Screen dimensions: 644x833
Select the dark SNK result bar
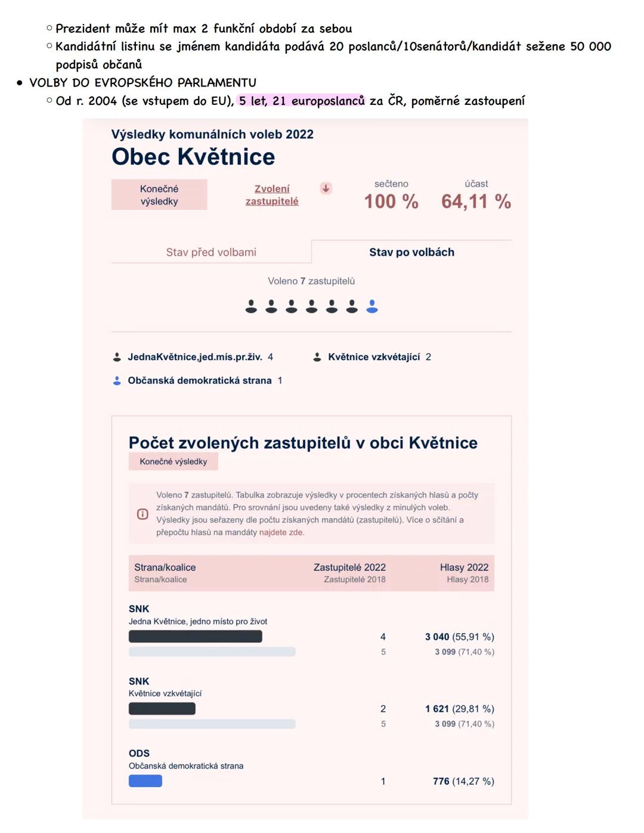(x=195, y=636)
